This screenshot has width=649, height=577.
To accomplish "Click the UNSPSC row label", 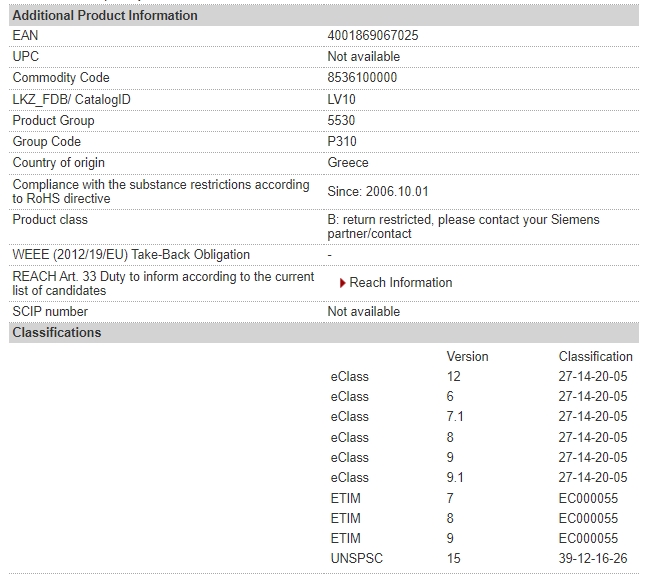I will [x=356, y=558].
